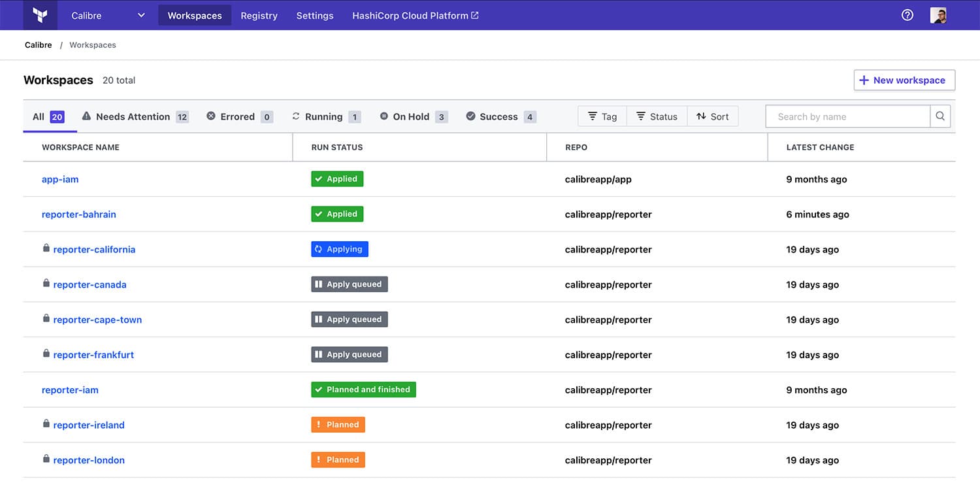980x483 pixels.
Task: Click the New workspace button
Action: click(904, 80)
